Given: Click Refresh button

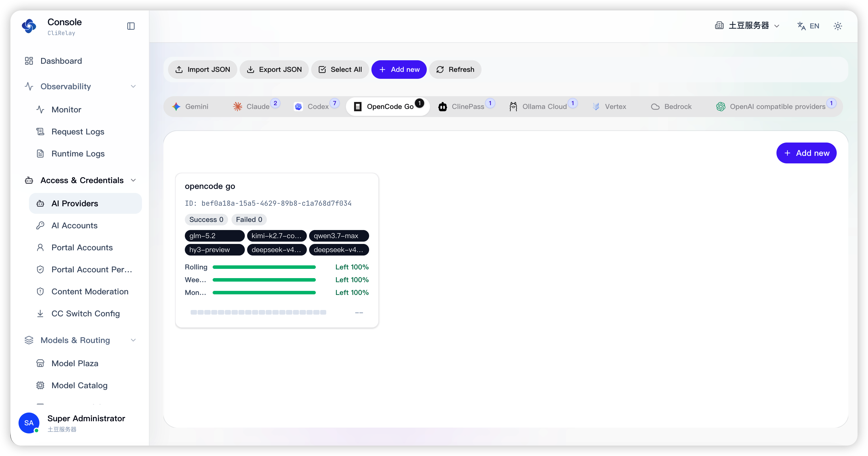Looking at the screenshot, I should click(x=455, y=70).
